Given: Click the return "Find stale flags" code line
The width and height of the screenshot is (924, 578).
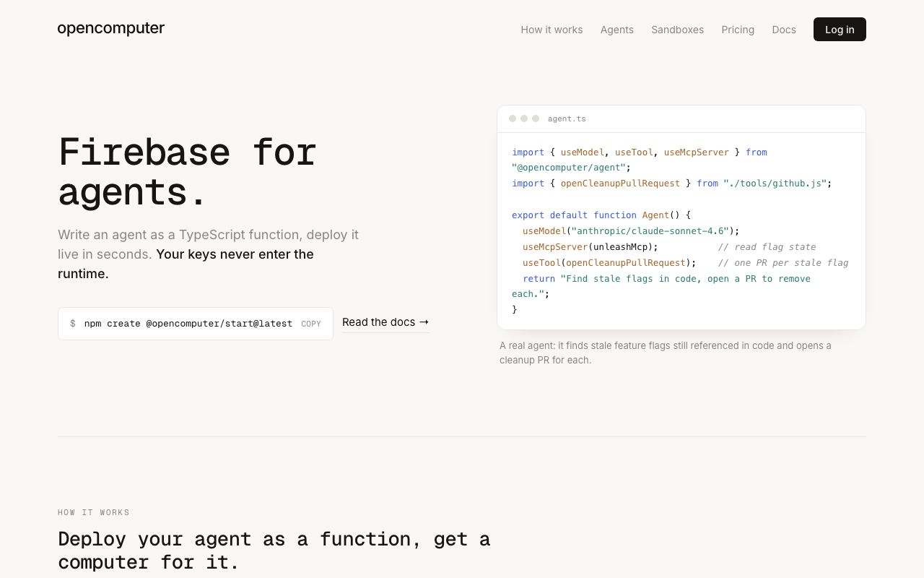Looking at the screenshot, I should (x=661, y=286).
